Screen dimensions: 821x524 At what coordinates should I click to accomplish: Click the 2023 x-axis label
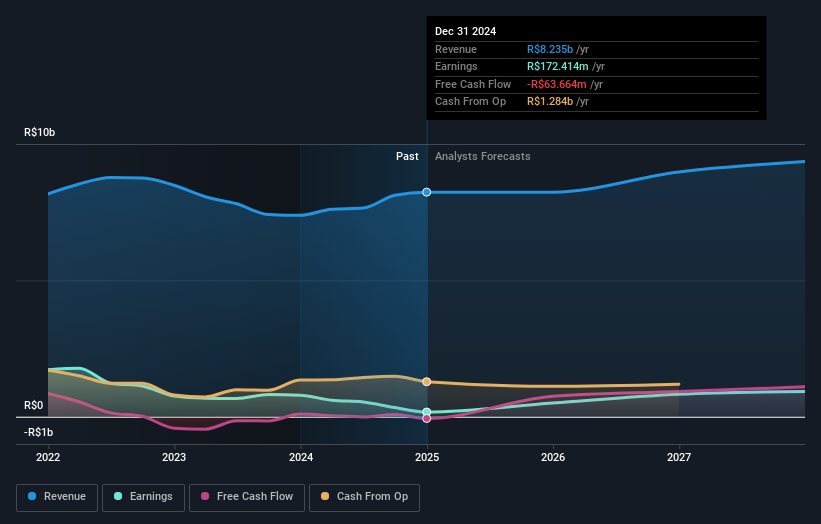click(174, 457)
